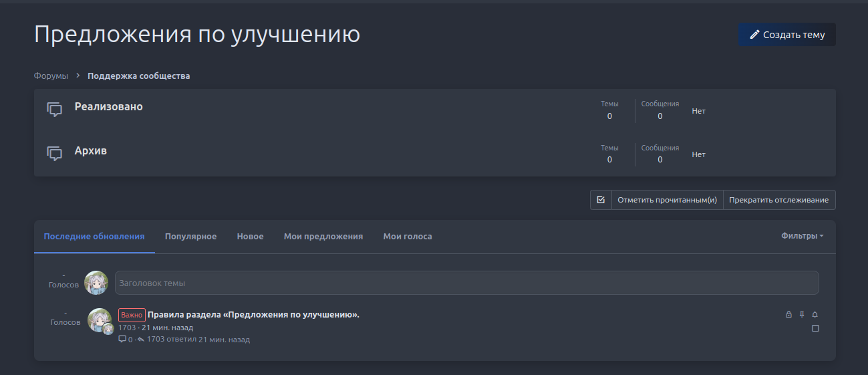868x375 pixels.
Task: Click Прекратить отслеживание button
Action: click(779, 200)
